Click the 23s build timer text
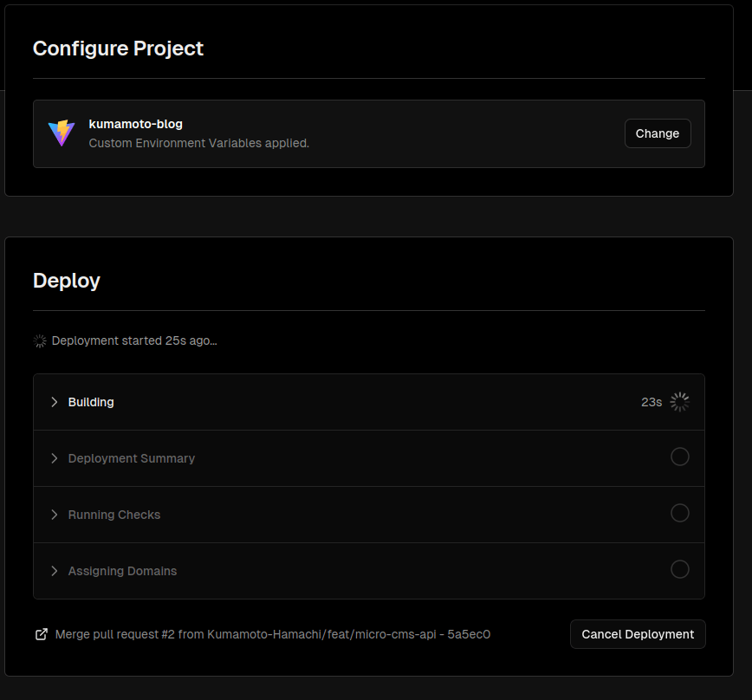This screenshot has width=752, height=700. tap(652, 402)
